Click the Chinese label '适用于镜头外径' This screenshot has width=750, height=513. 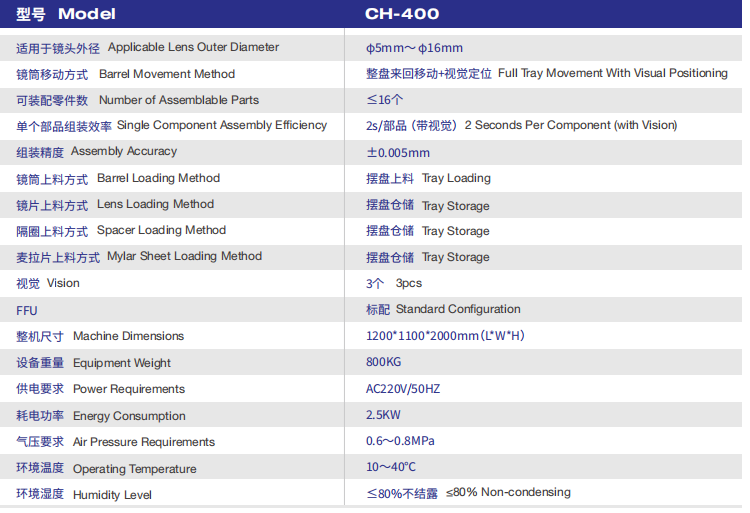58,49
